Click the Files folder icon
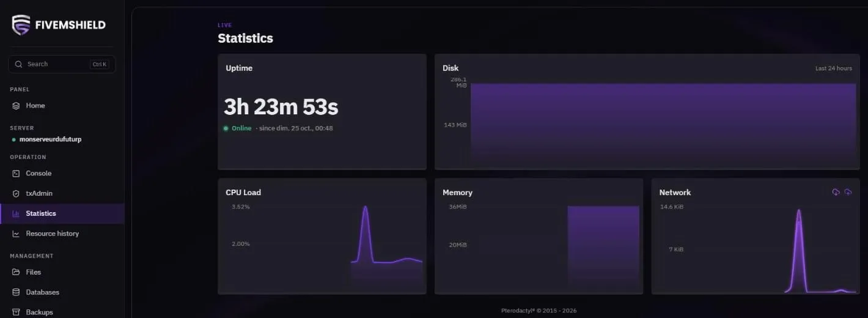The width and height of the screenshot is (868, 318). (17, 272)
